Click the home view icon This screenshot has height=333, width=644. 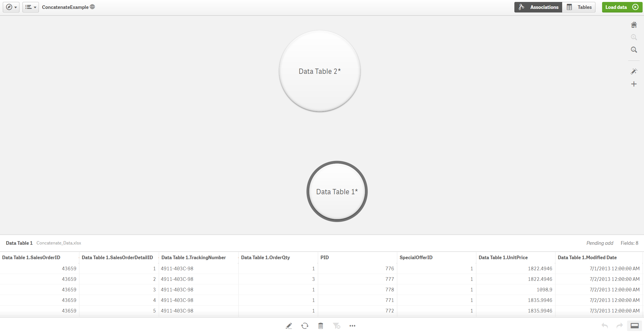pyautogui.click(x=634, y=25)
